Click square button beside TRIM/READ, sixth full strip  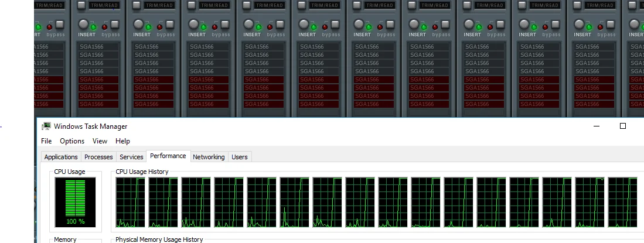click(356, 5)
